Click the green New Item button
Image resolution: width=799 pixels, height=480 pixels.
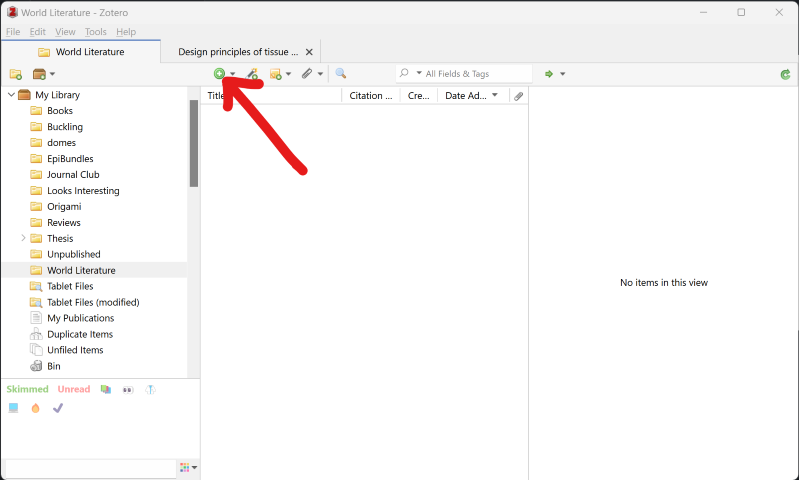(x=219, y=74)
